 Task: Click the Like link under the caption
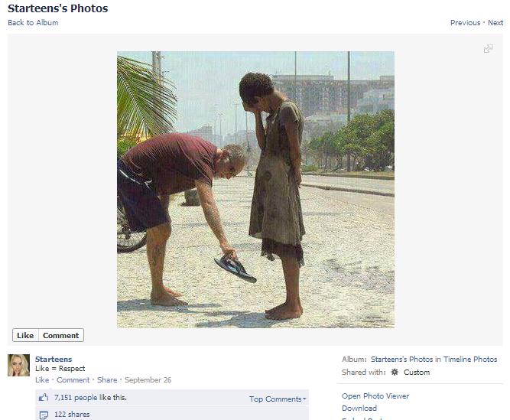click(x=42, y=379)
